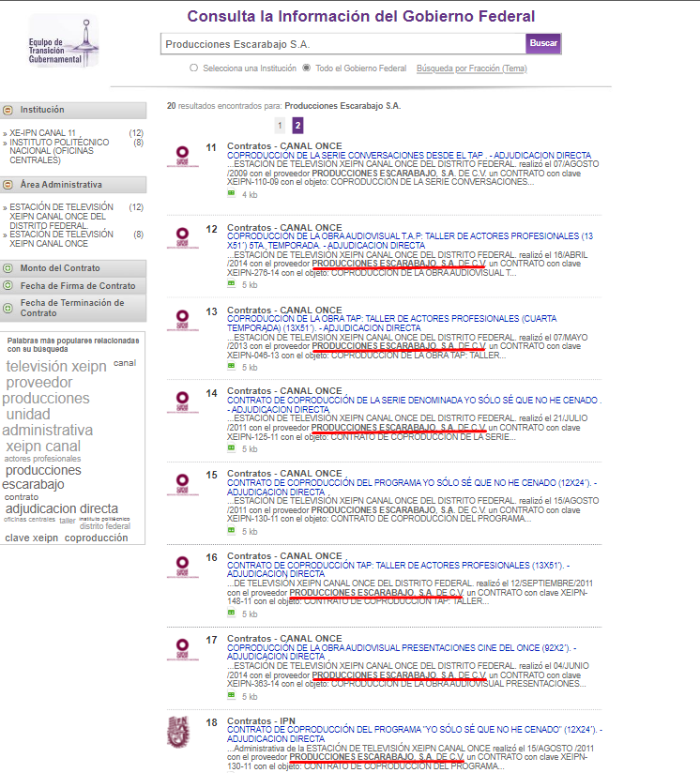The height and width of the screenshot is (773, 700).
Task: Click 'canal' tag in the cloud
Action: [125, 363]
